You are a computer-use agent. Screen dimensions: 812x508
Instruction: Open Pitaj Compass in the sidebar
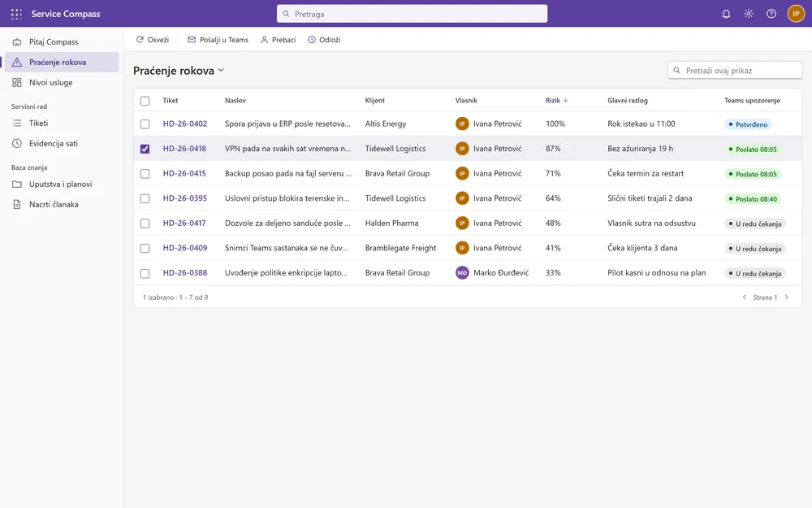(62, 42)
